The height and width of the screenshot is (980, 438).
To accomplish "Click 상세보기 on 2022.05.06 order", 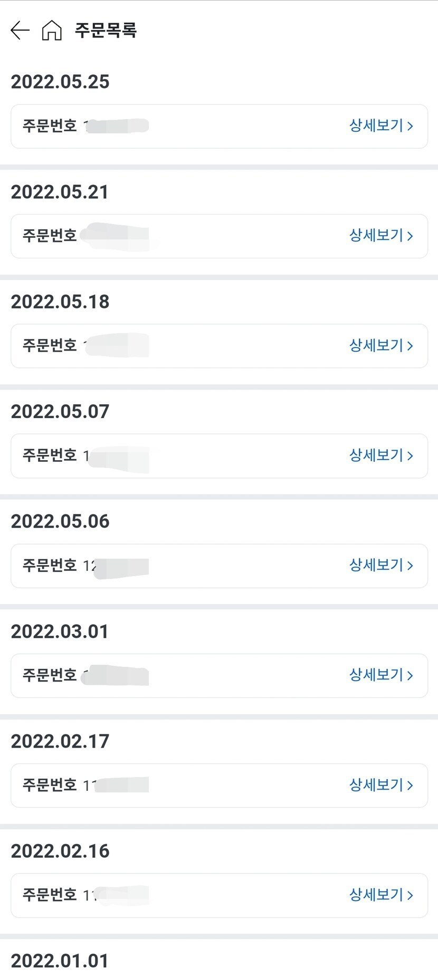I will click(x=380, y=566).
